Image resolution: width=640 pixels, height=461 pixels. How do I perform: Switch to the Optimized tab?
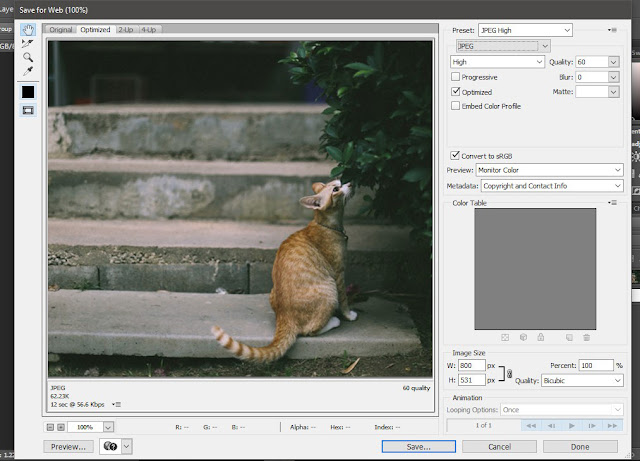[x=95, y=30]
